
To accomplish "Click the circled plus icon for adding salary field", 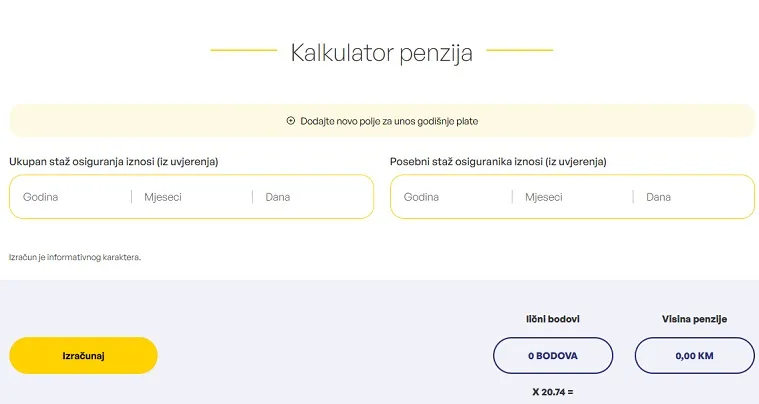I will [x=290, y=121].
